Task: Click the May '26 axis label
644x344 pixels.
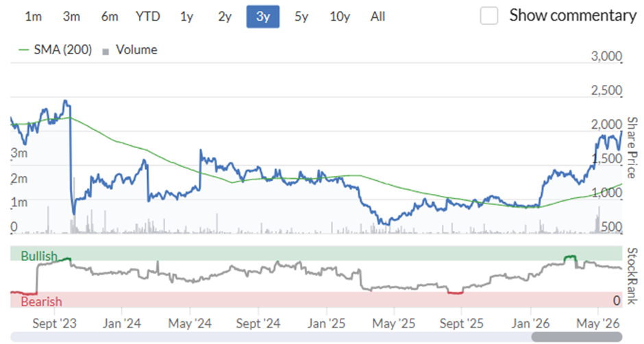Action: [597, 323]
